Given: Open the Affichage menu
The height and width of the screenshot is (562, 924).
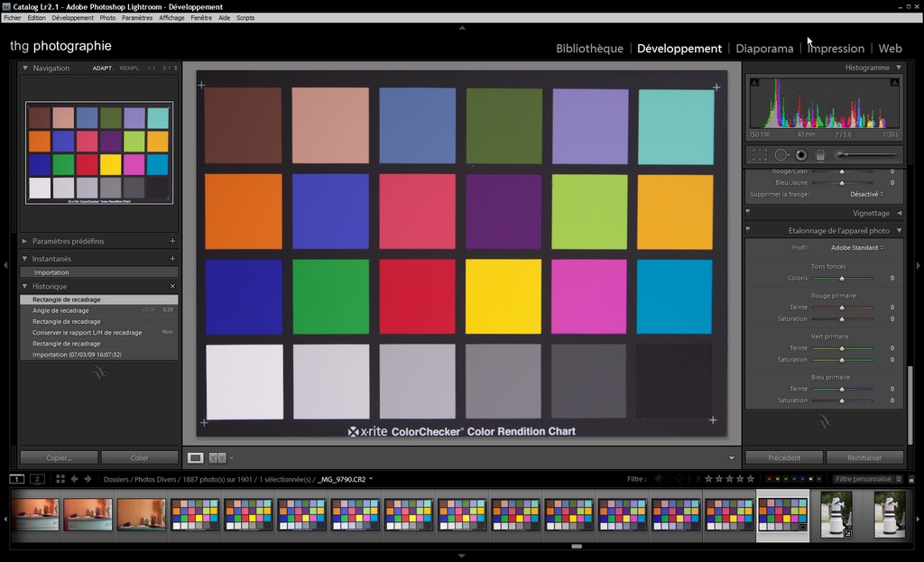Looking at the screenshot, I should pos(171,18).
